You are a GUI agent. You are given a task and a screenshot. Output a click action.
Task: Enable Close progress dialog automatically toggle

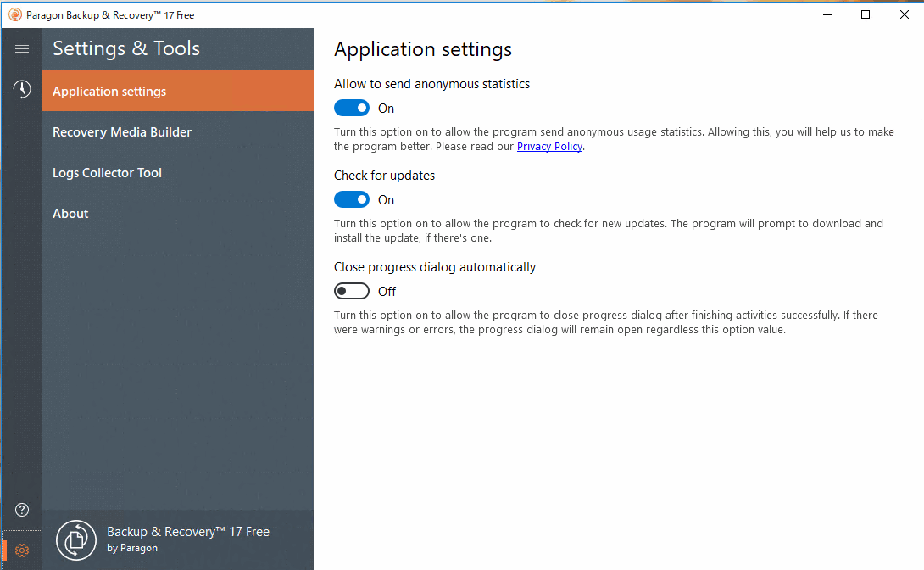click(352, 291)
